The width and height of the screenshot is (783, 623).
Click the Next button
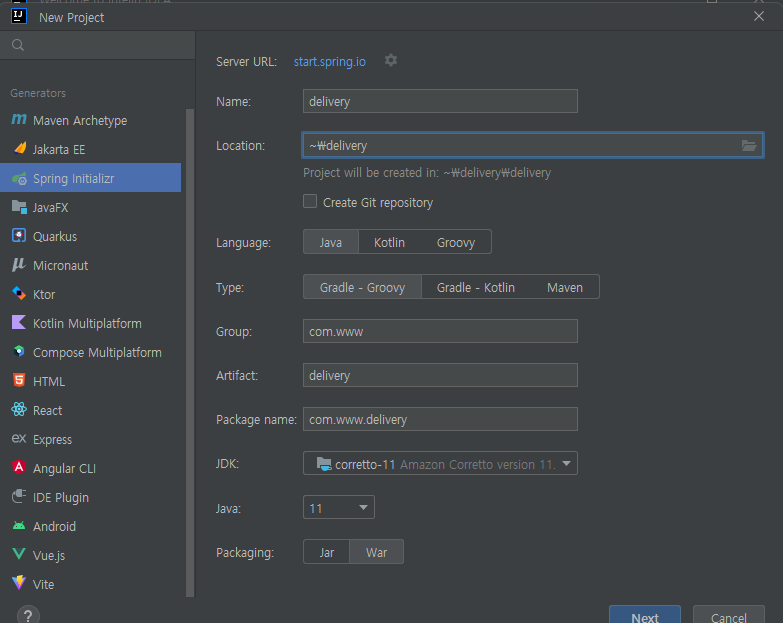[645, 615]
